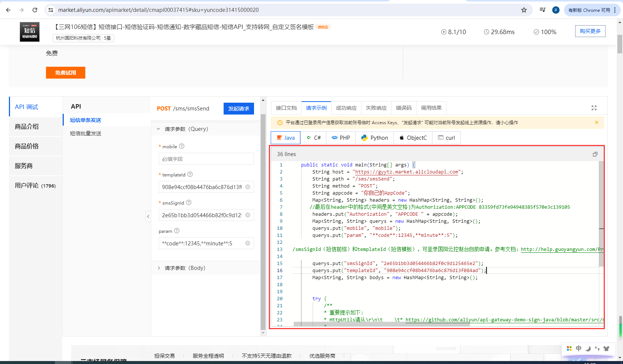Image resolution: width=623 pixels, height=364 pixels.
Task: Select 短信批量发送 API
Action: pyautogui.click(x=86, y=133)
